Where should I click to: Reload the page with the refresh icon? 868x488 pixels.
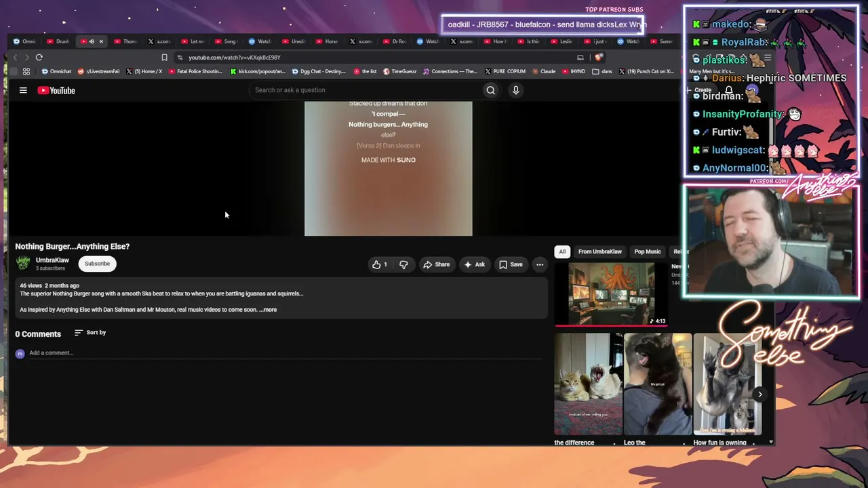(39, 58)
